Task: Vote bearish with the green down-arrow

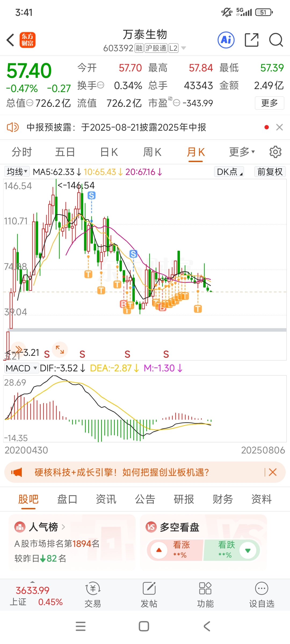Action: pos(248,550)
